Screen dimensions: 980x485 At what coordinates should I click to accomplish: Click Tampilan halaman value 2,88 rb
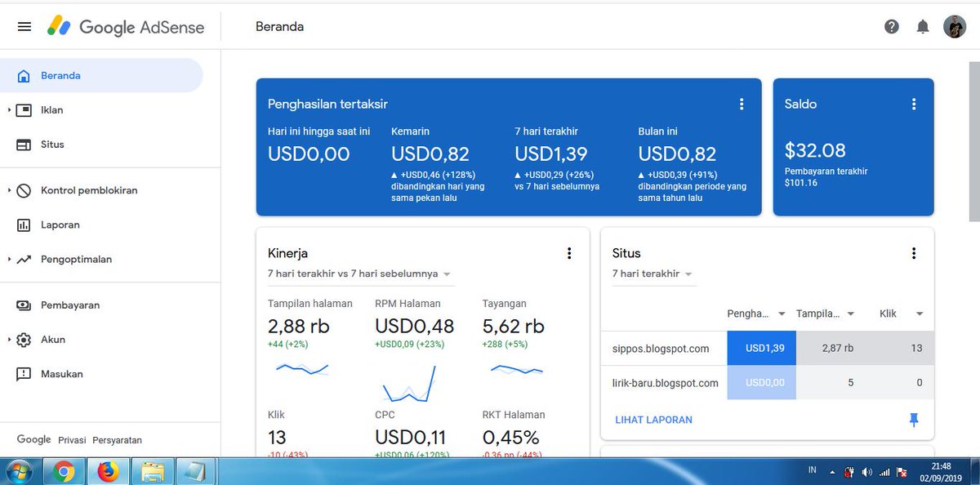(299, 326)
